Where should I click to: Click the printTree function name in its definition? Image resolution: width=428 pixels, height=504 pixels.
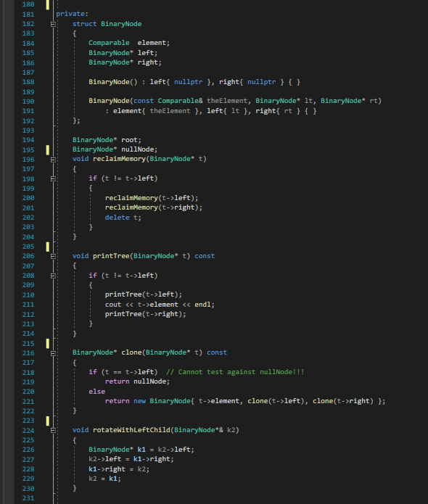[x=111, y=256]
